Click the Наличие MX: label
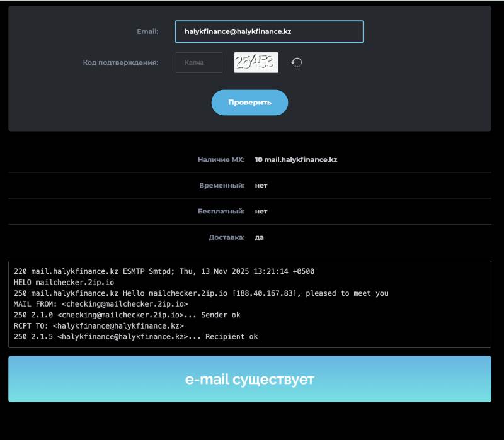Image resolution: width=504 pixels, height=440 pixels. pos(221,160)
